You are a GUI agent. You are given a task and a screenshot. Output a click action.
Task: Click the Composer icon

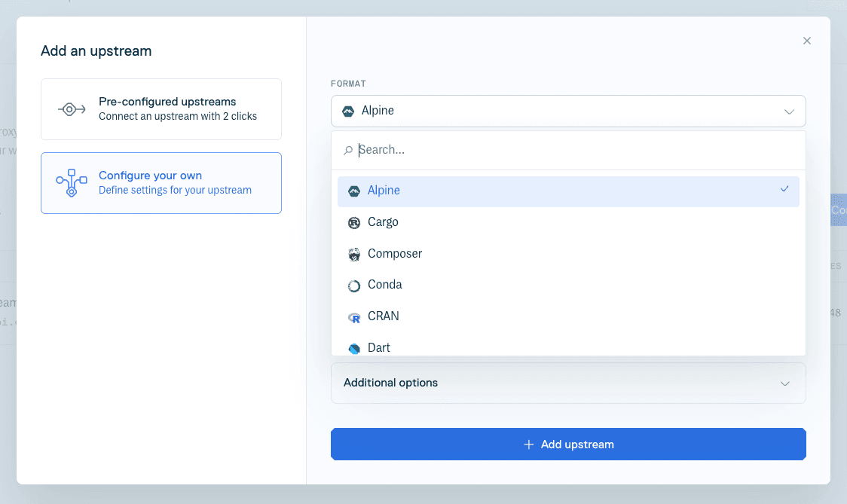tap(354, 255)
